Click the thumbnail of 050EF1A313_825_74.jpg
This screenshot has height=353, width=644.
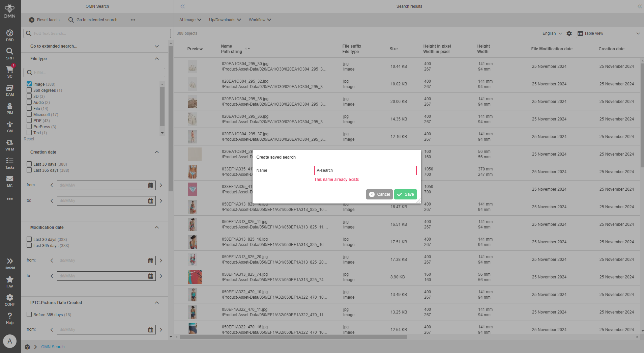(194, 277)
